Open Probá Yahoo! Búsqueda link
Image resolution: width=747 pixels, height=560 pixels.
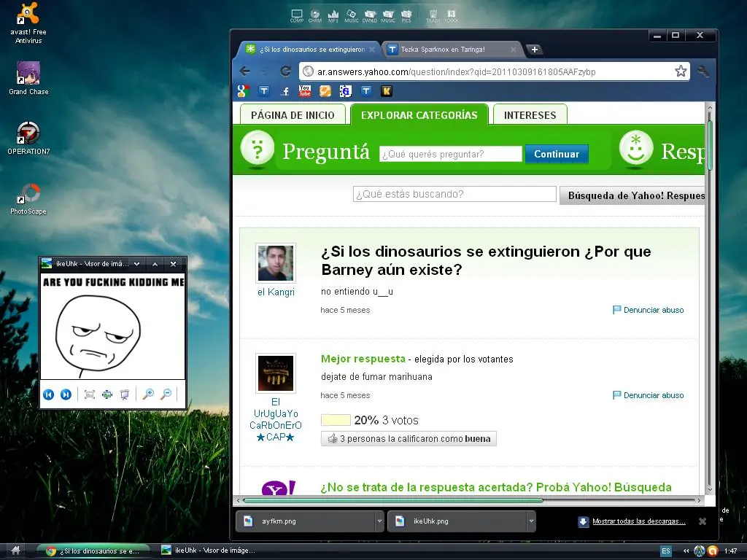click(x=603, y=487)
